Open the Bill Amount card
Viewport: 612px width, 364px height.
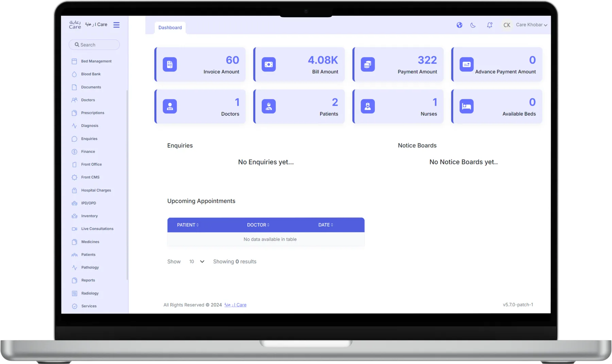click(299, 64)
